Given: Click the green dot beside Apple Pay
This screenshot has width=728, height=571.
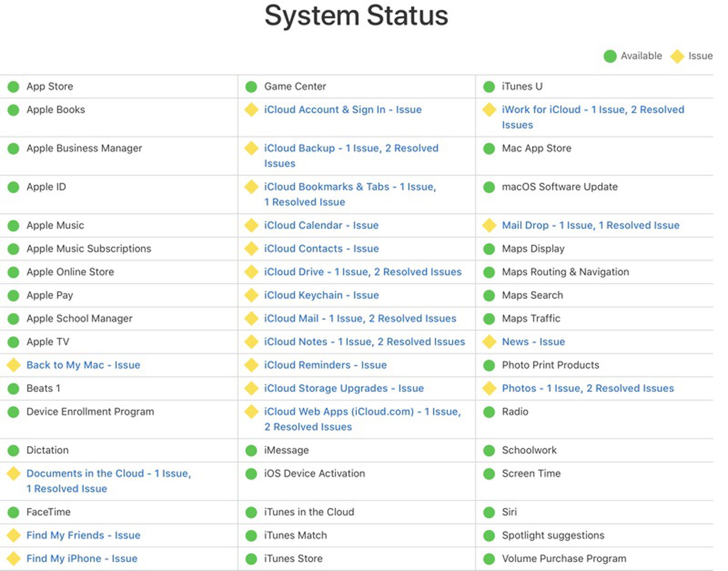Looking at the screenshot, I should [x=14, y=296].
